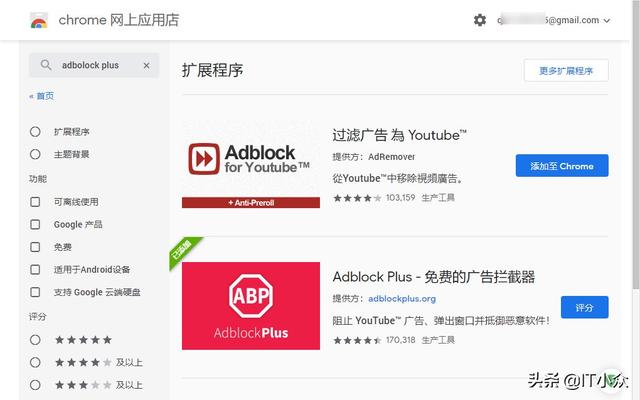
Task: Check the Google 产品 checkbox
Action: click(35, 224)
